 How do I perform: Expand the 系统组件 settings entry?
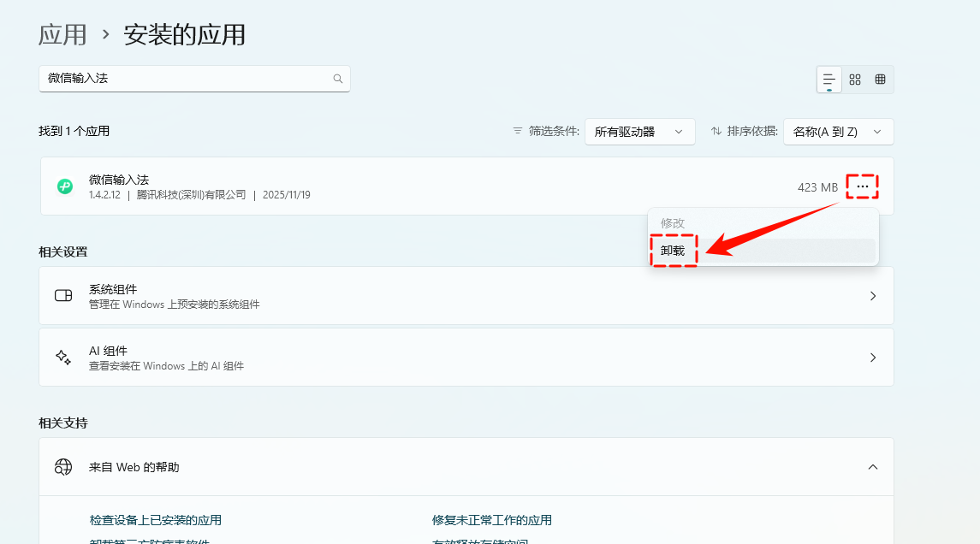click(872, 295)
